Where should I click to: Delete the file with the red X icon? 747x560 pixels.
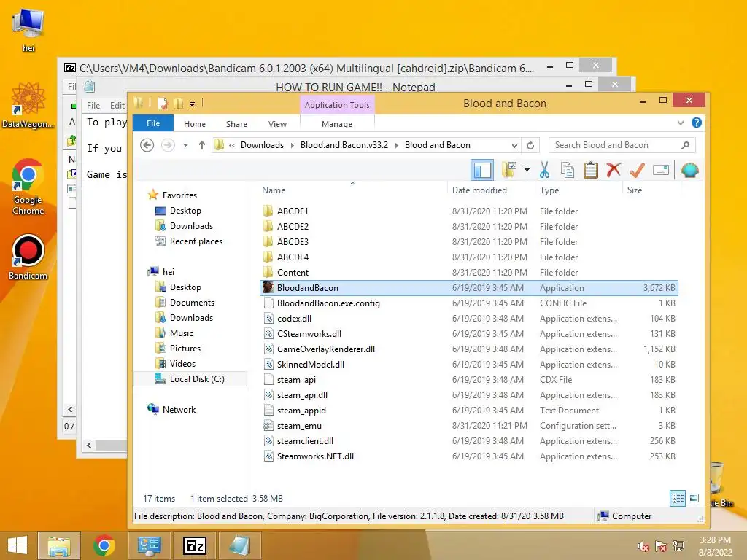tap(614, 169)
